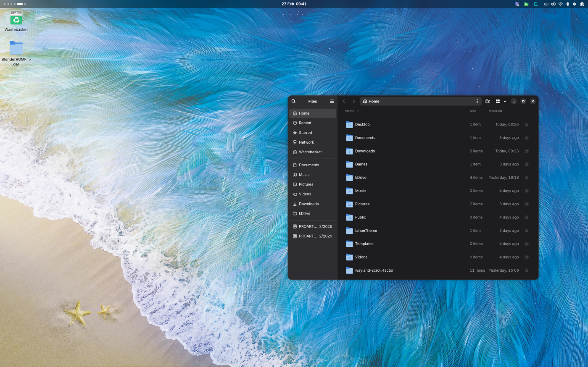The height and width of the screenshot is (367, 588).
Task: Go to Network in the sidebar
Action: [x=306, y=142]
